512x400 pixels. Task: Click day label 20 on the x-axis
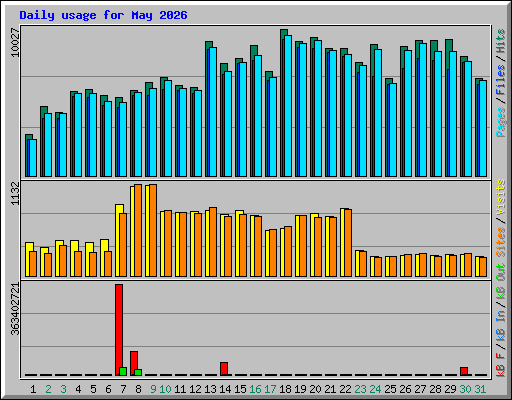pyautogui.click(x=315, y=389)
